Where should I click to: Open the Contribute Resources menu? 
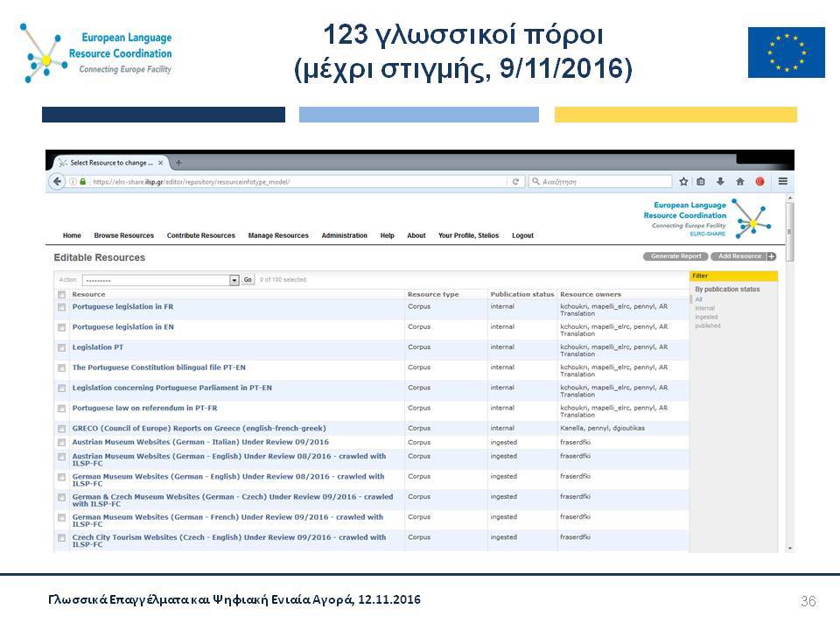201,235
